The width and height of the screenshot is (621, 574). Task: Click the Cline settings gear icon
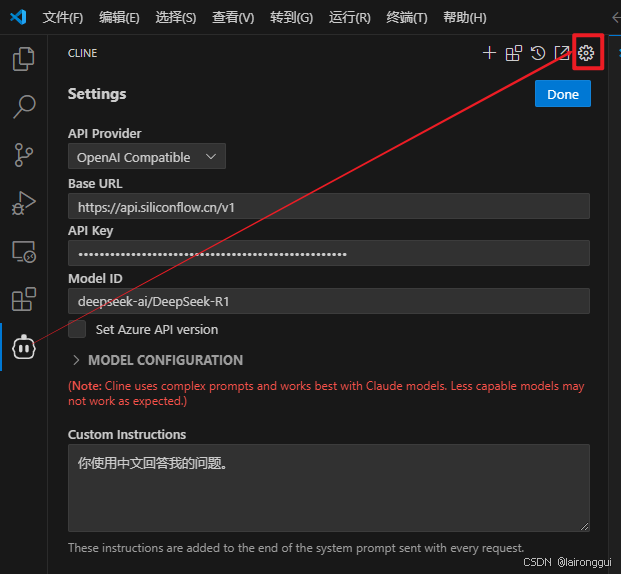click(586, 53)
